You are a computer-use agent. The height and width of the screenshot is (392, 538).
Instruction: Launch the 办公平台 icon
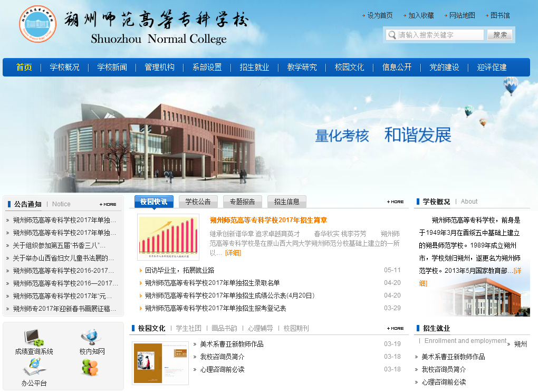[34, 367]
